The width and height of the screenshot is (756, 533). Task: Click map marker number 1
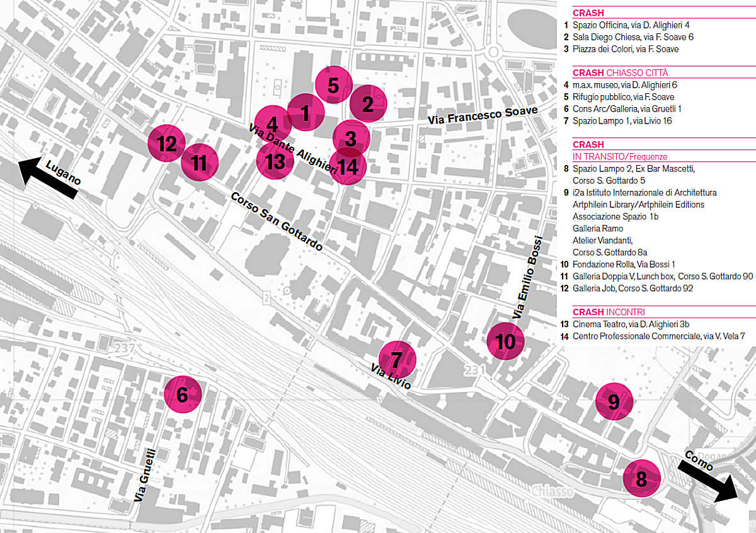tap(306, 113)
